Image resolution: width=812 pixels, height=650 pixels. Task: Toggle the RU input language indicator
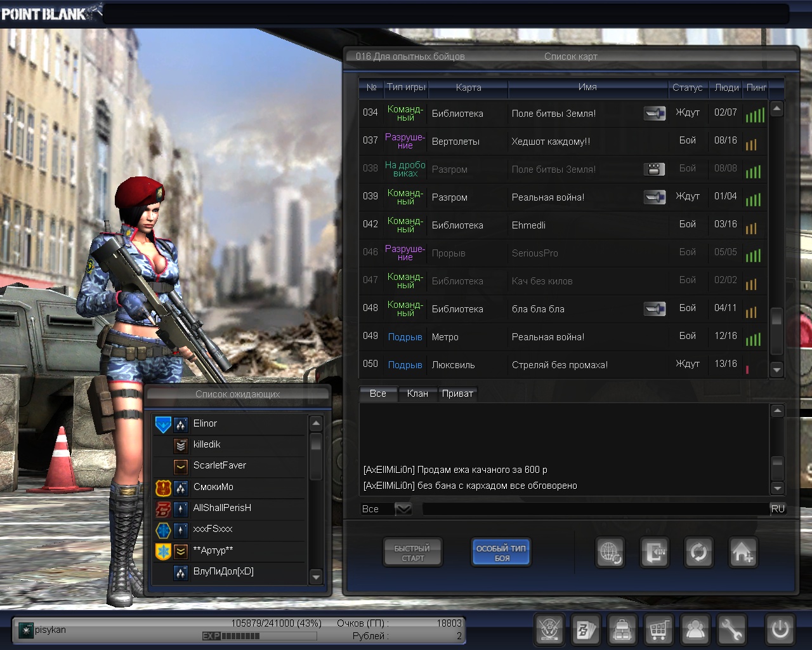coord(778,509)
